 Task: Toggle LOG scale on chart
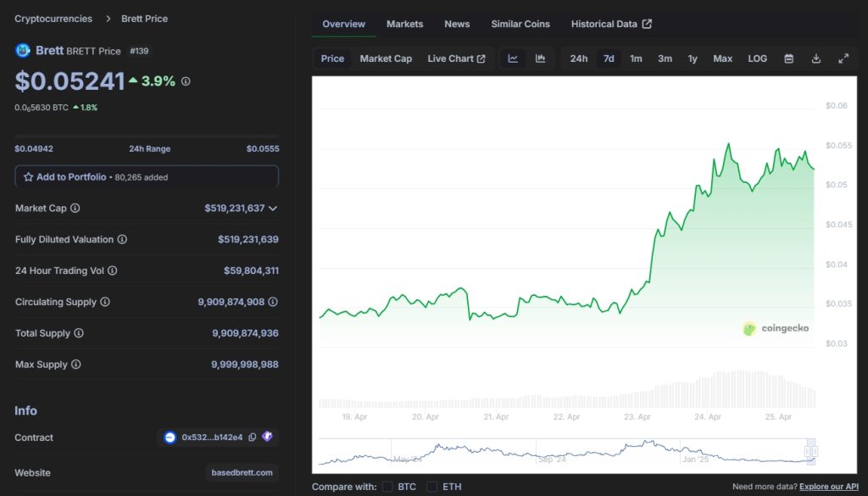(x=757, y=59)
